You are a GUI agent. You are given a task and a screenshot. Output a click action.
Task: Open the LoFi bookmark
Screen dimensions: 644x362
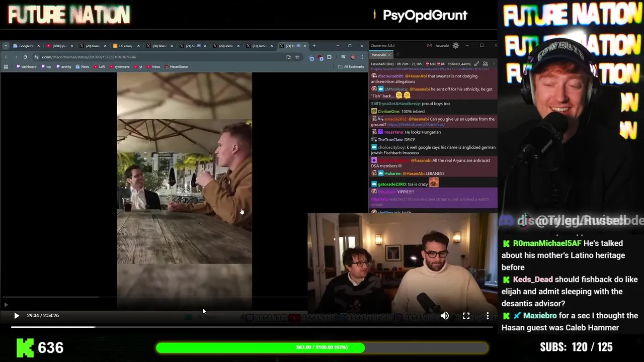click(99, 67)
